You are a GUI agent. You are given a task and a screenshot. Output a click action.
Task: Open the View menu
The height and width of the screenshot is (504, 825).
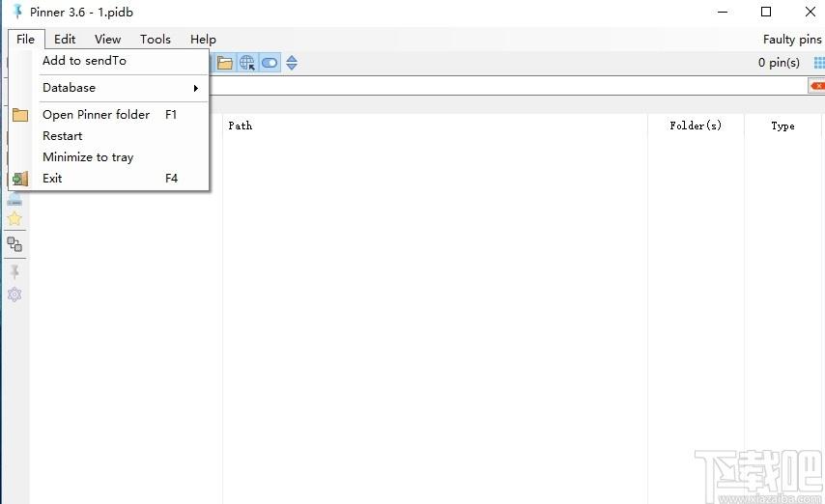click(x=107, y=40)
